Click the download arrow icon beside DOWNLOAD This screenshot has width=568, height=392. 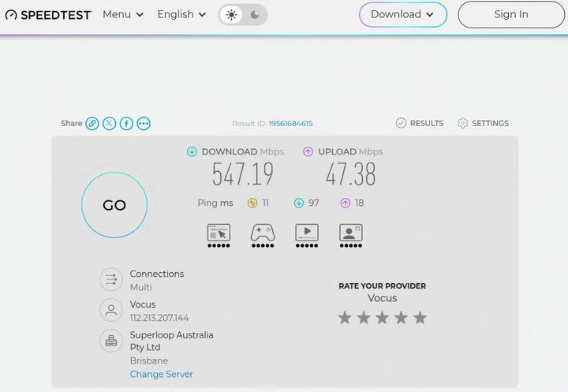point(192,151)
